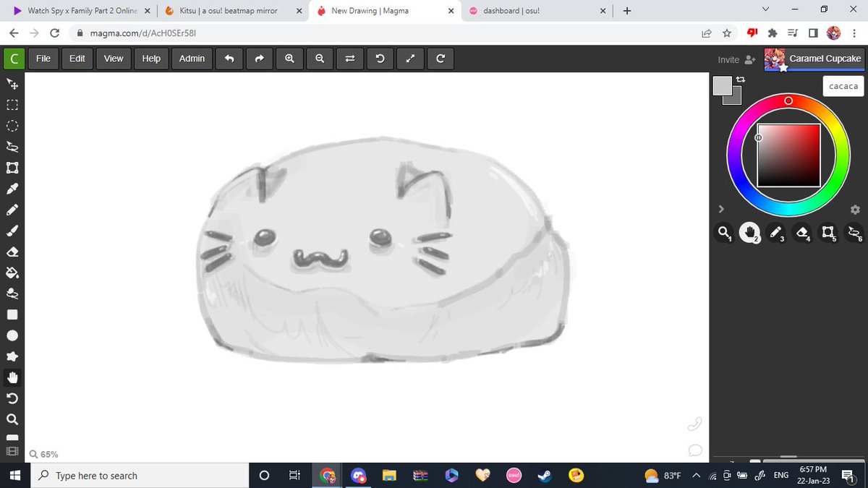Screen dimensions: 868x488
Task: Click the browser reload button
Action: [x=55, y=33]
